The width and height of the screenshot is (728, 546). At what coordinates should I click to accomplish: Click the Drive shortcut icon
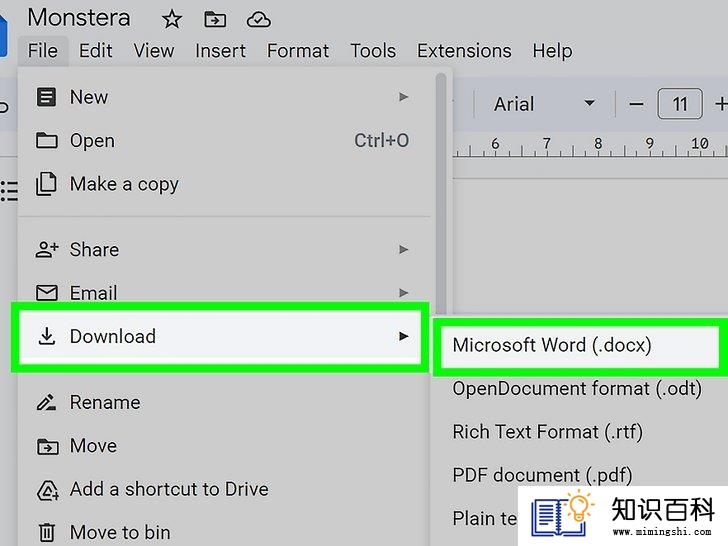pyautogui.click(x=47, y=490)
